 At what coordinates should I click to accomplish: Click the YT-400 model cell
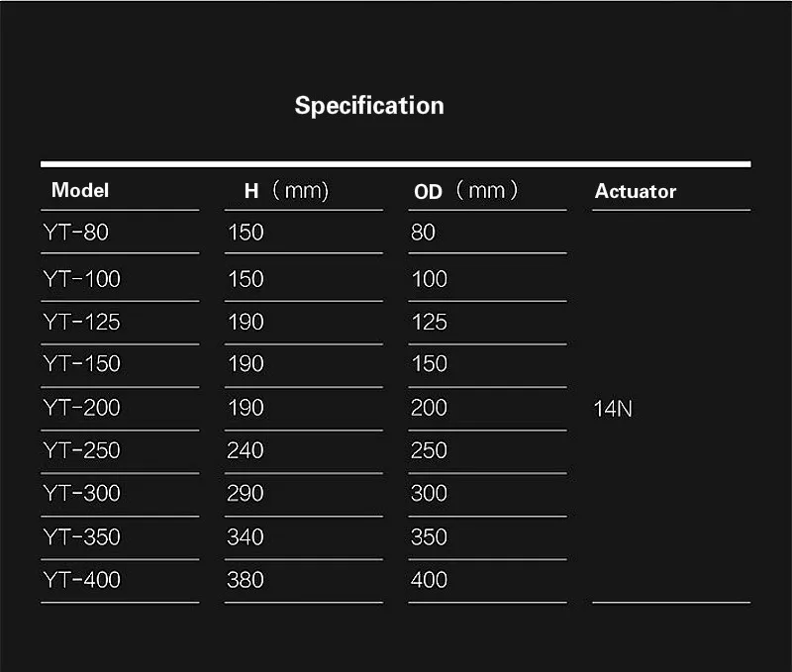click(82, 580)
